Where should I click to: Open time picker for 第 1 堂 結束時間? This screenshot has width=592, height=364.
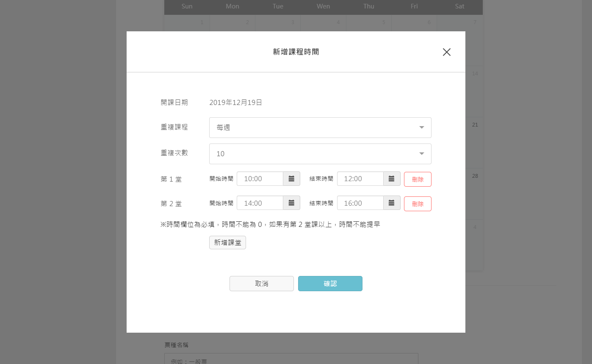coord(392,179)
